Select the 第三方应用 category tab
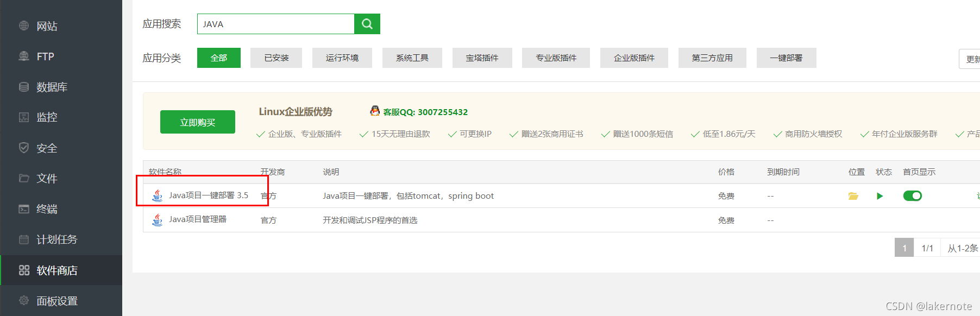The width and height of the screenshot is (980, 316). pyautogui.click(x=712, y=58)
